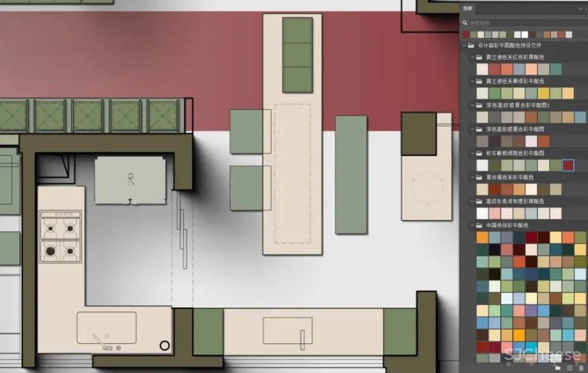Viewport: 588px width, 373px height.
Task: Collapse the 莫兰迪色系黄绿彩平配色 swatch group
Action: [472, 81]
